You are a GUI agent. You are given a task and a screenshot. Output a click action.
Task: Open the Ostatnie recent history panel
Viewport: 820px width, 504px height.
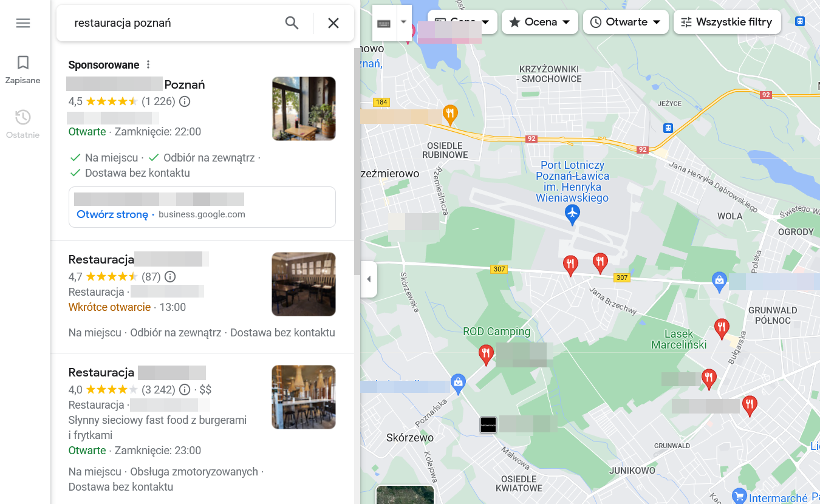tap(23, 124)
